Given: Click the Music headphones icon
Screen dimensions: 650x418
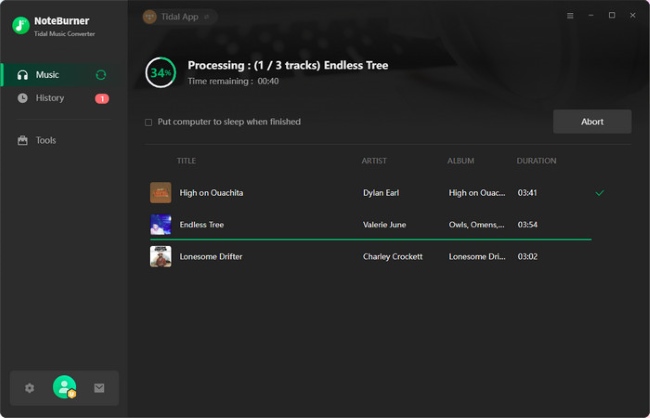Looking at the screenshot, I should [22, 75].
